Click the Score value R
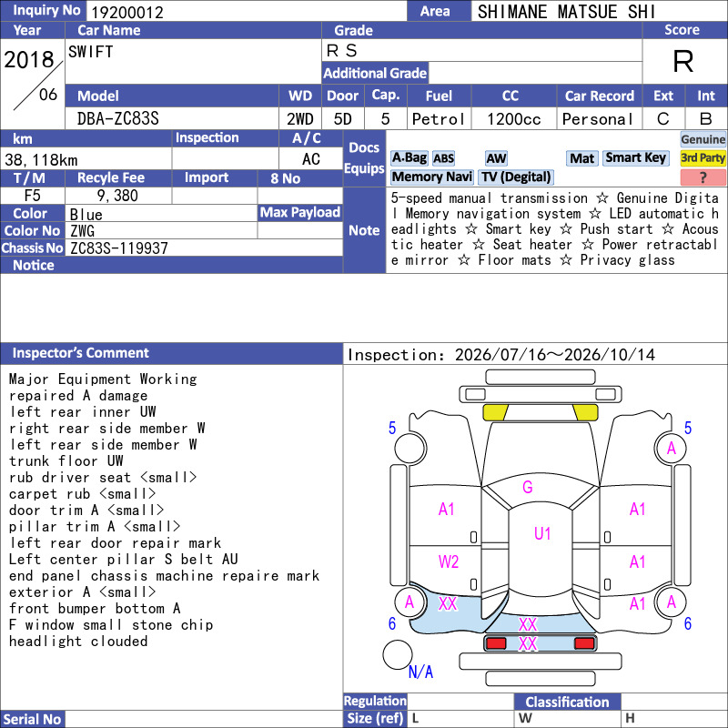Viewport: 728px width, 728px height. [x=683, y=61]
